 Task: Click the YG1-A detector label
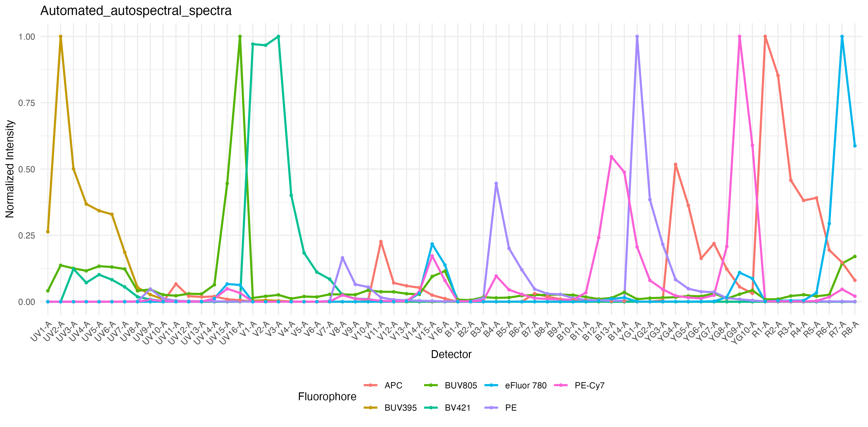(x=630, y=331)
